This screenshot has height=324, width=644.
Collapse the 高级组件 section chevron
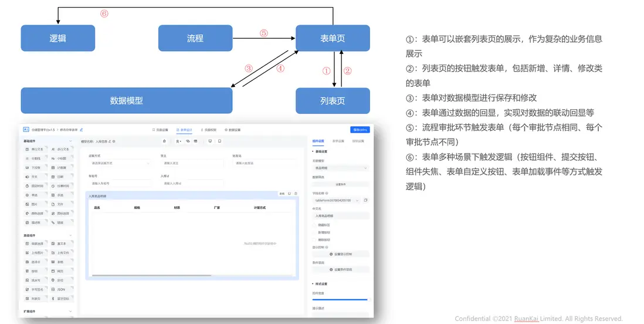point(70,235)
